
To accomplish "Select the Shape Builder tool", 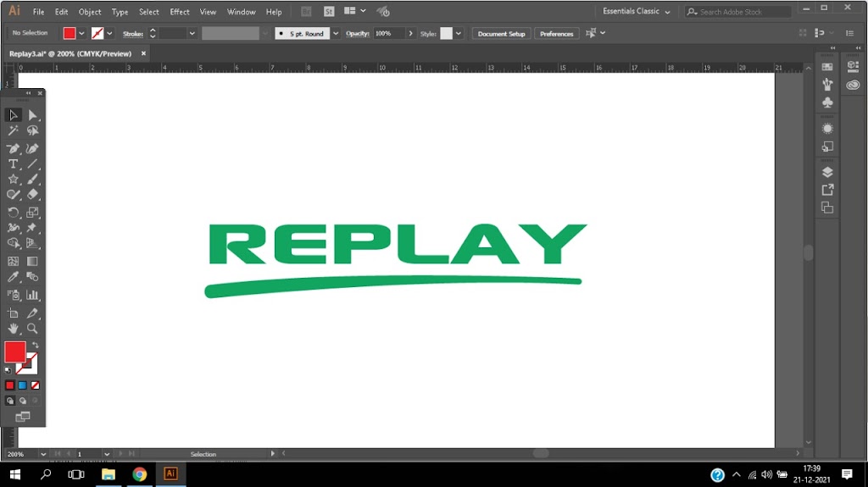I will point(13,244).
